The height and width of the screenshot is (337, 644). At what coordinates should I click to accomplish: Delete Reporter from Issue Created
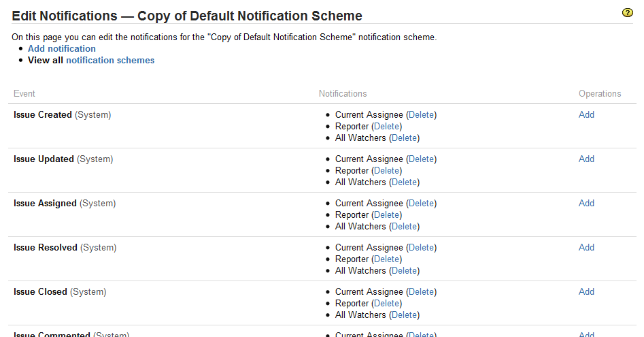pos(387,127)
